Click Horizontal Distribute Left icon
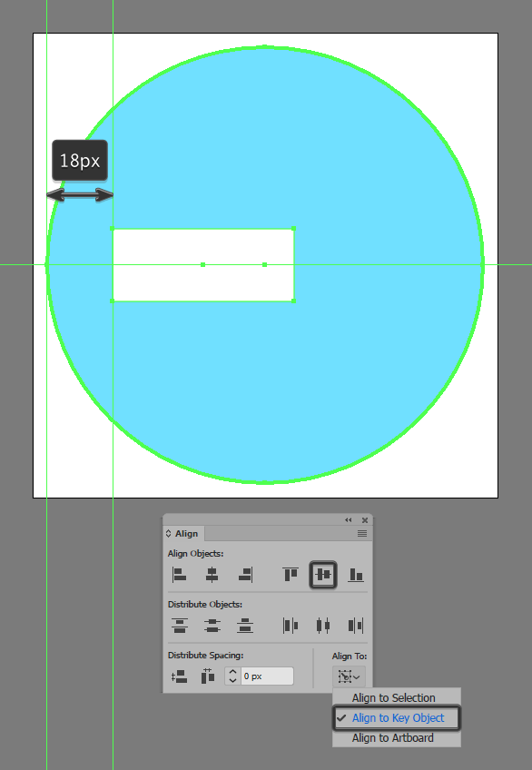The height and width of the screenshot is (770, 532). 291,625
